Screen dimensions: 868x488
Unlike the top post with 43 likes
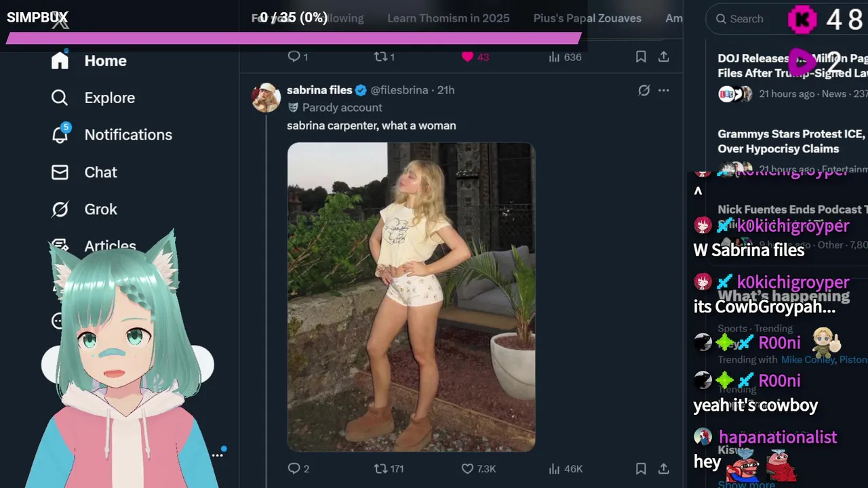point(467,57)
